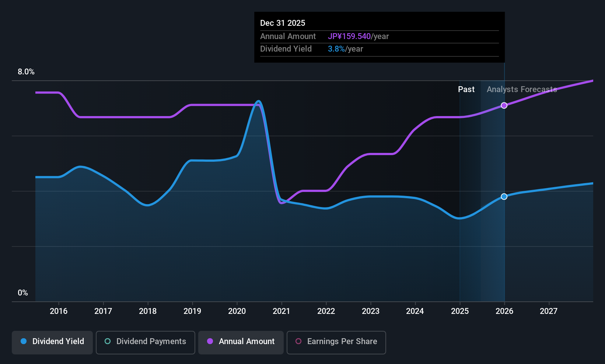Click the 2021 x-axis year label
Screen dimensions: 605x364
pyautogui.click(x=281, y=311)
